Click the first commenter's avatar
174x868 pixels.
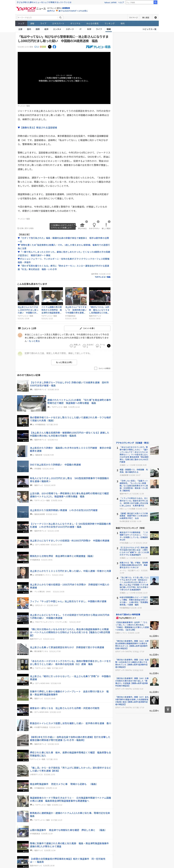click(x=20, y=335)
